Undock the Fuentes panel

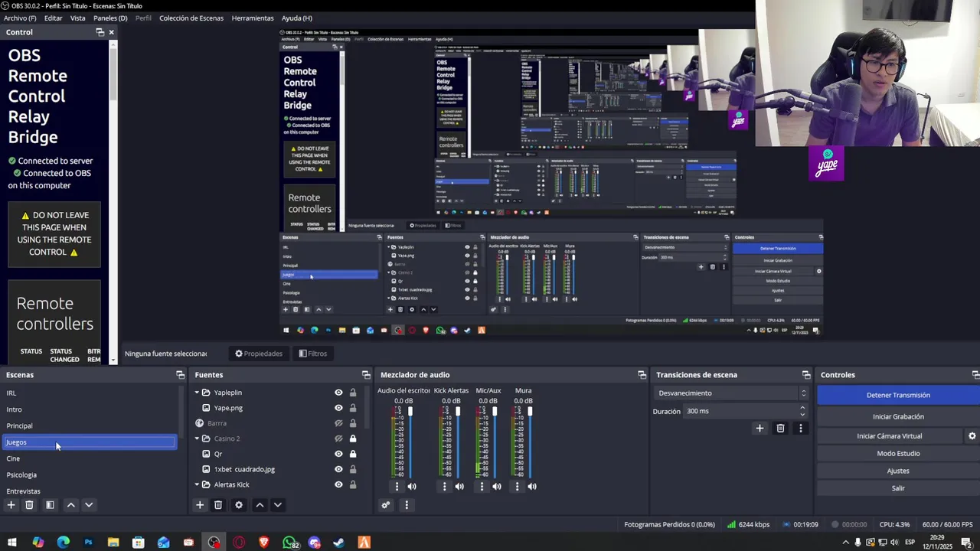coord(366,375)
